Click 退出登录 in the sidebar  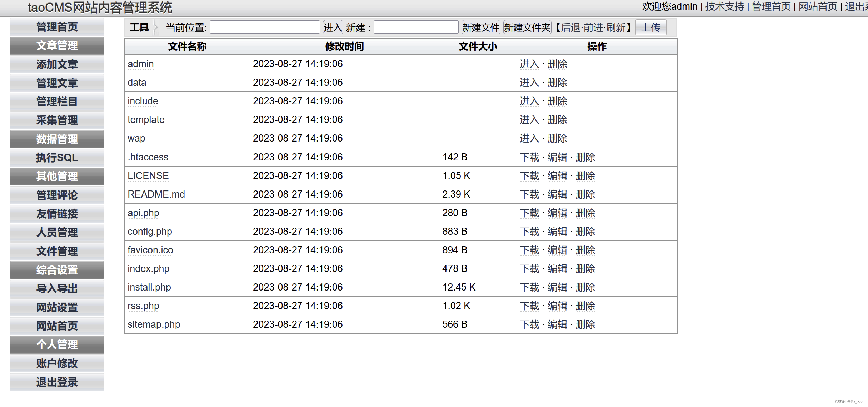tap(57, 382)
